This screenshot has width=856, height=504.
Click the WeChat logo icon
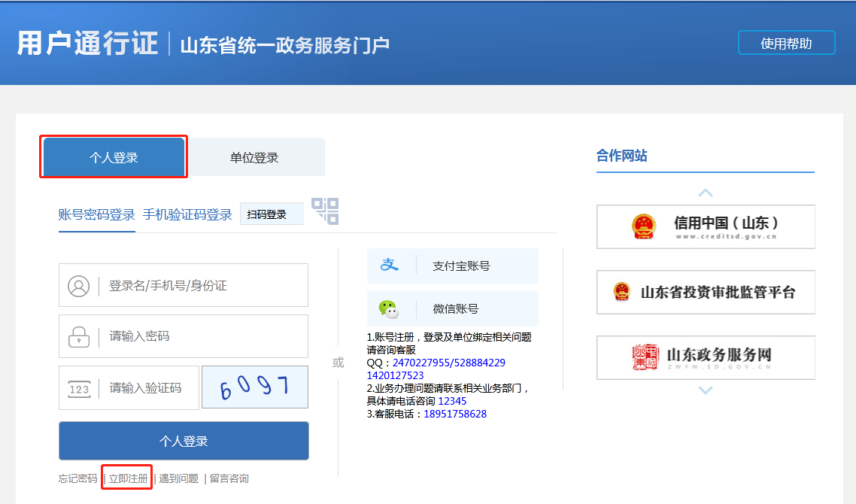388,308
